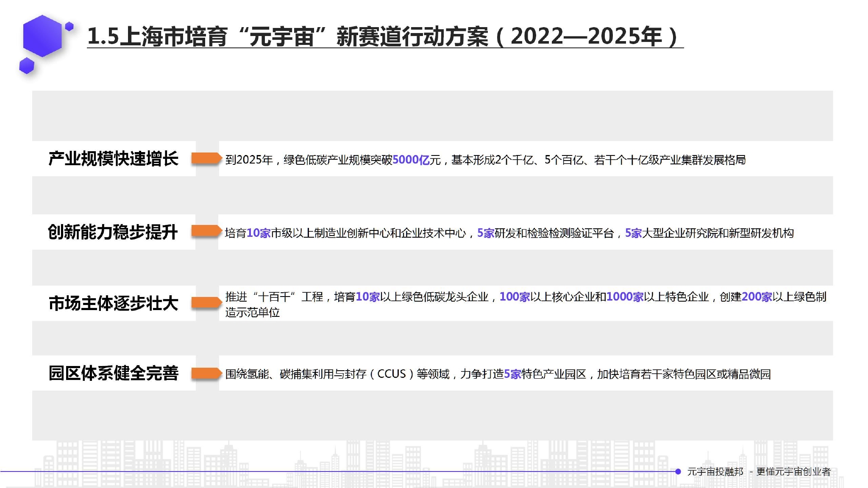Screen dimensions: 868x488
Task: Click the orange arrow beside 创新能力稳步提升
Action: [x=207, y=231]
